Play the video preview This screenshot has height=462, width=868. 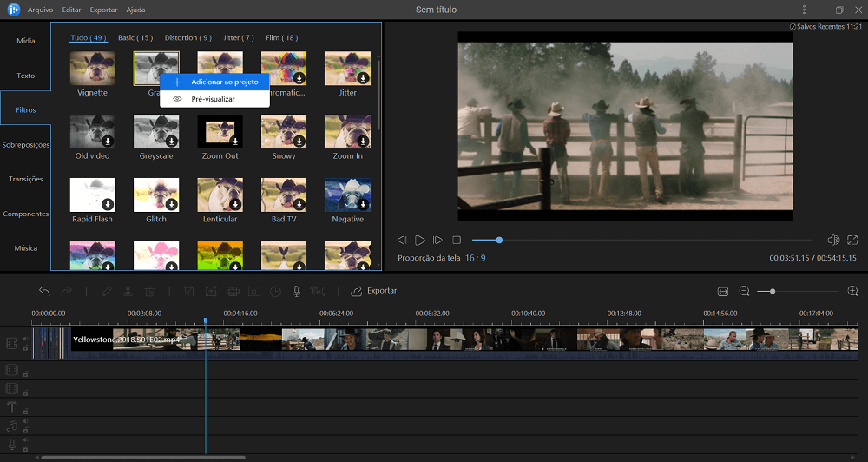tap(420, 240)
